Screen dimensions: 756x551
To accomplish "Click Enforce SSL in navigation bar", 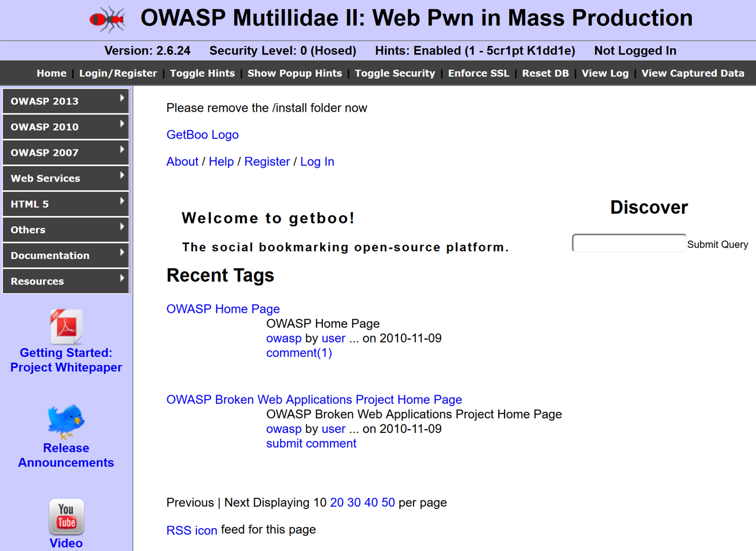I will click(478, 73).
